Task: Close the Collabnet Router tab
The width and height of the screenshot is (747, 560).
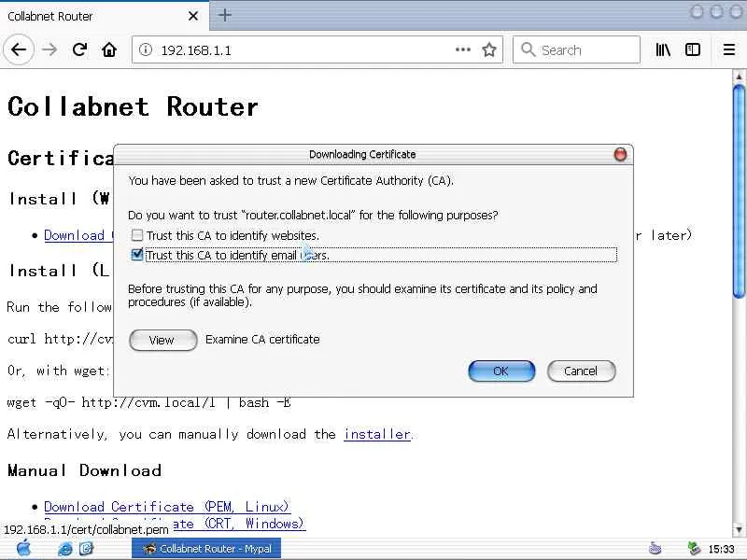Action: [193, 16]
